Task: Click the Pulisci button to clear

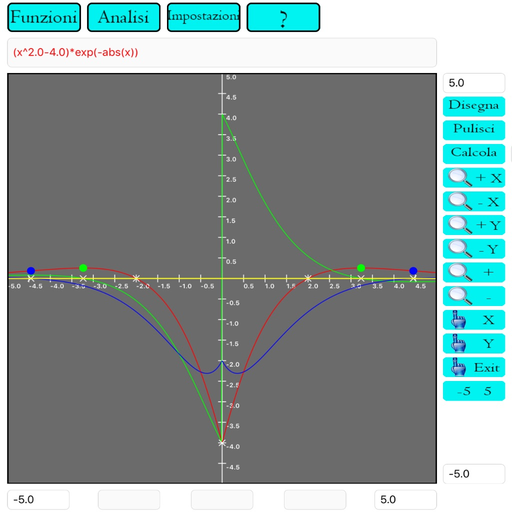Action: 474,130
